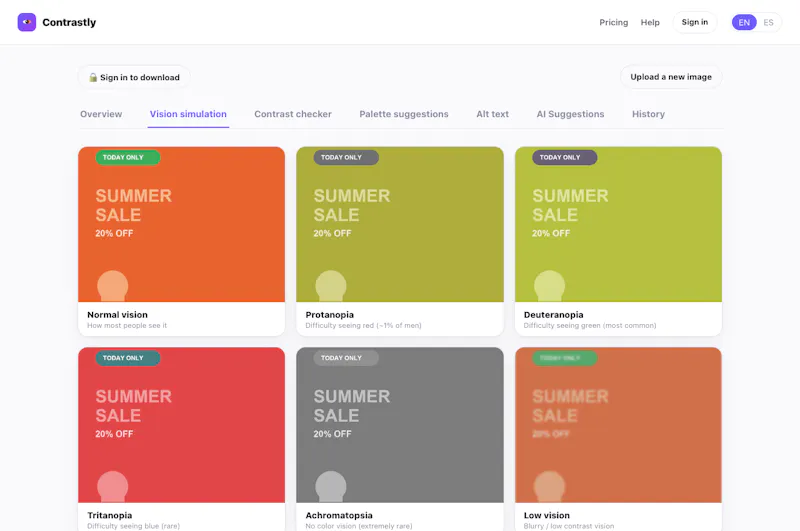Switch to the Overview tab
The image size is (800, 531).
click(101, 114)
